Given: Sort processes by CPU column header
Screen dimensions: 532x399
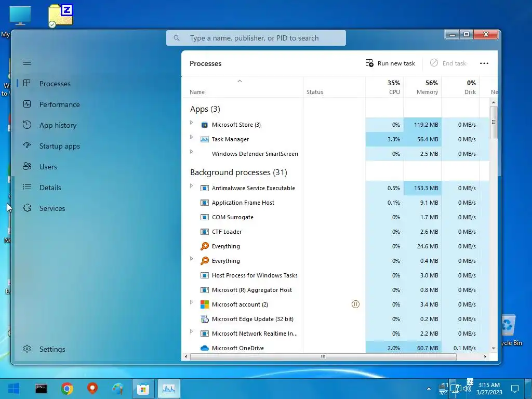Looking at the screenshot, I should tap(385, 87).
